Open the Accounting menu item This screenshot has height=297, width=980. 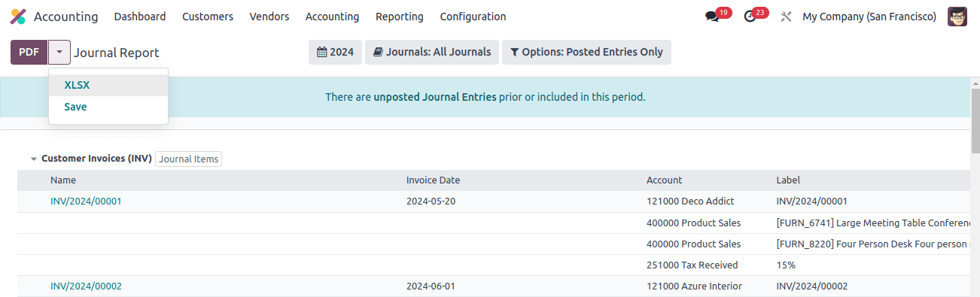click(332, 17)
